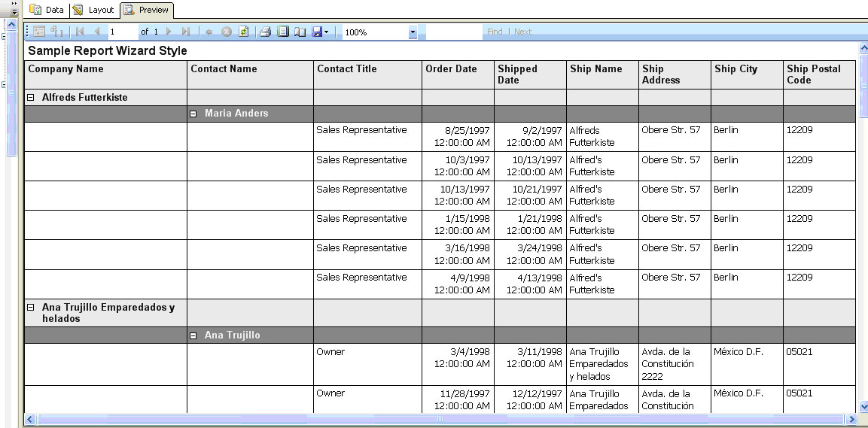Toggle the parameters area icon
868x428 pixels.
coord(38,32)
